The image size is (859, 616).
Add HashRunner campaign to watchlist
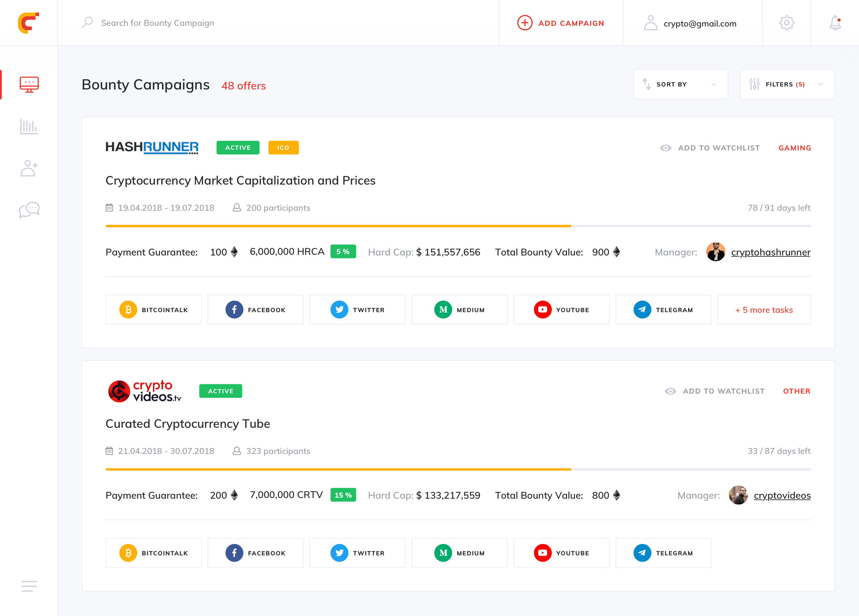click(710, 148)
